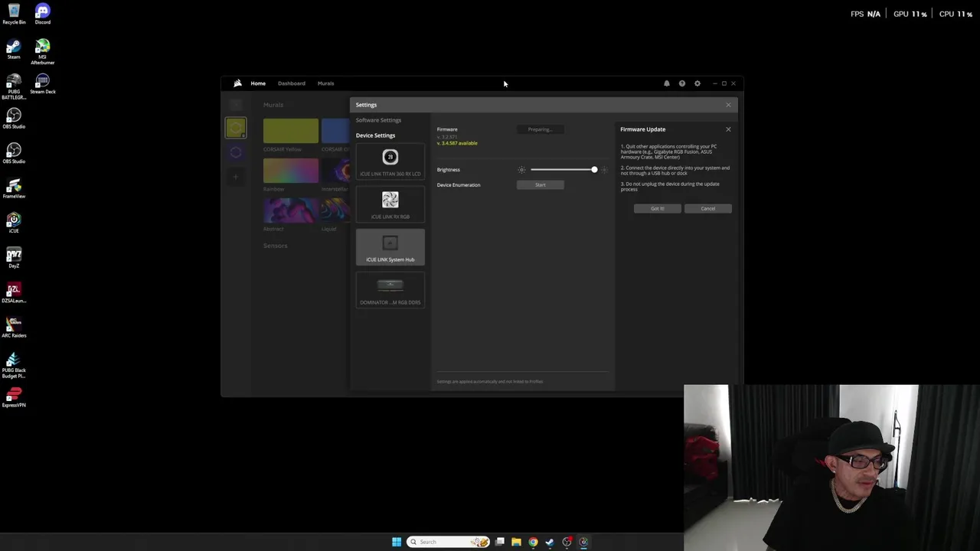Select the Abstract mural thumbnail
980x551 pixels.
(x=291, y=210)
